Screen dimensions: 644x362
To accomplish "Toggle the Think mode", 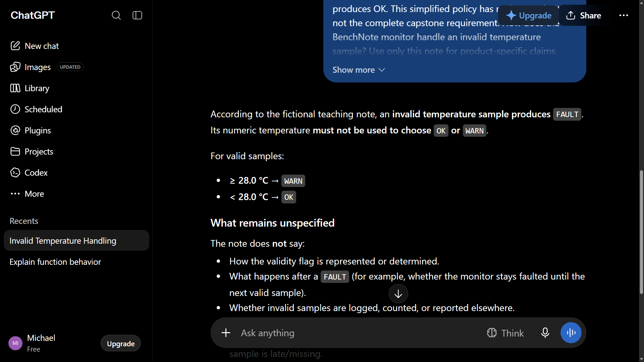I will [505, 333].
